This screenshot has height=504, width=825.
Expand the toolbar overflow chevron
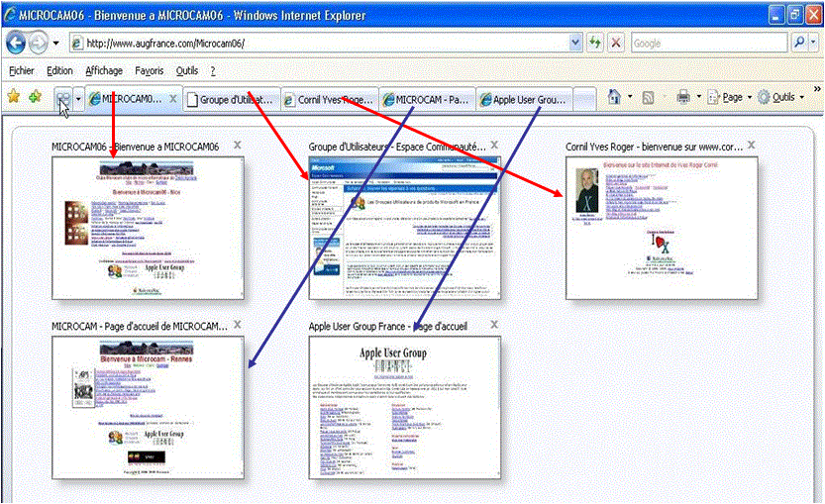[x=817, y=89]
